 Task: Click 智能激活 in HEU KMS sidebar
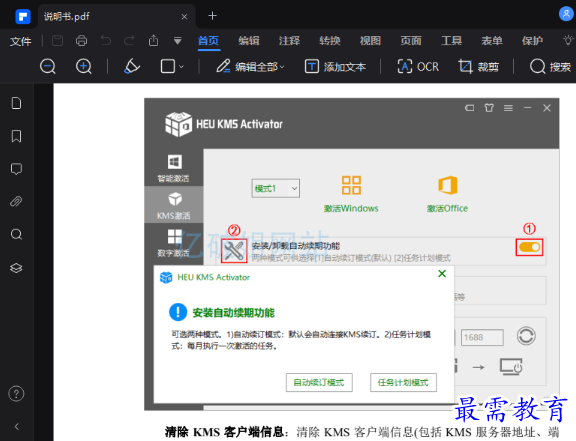174,168
